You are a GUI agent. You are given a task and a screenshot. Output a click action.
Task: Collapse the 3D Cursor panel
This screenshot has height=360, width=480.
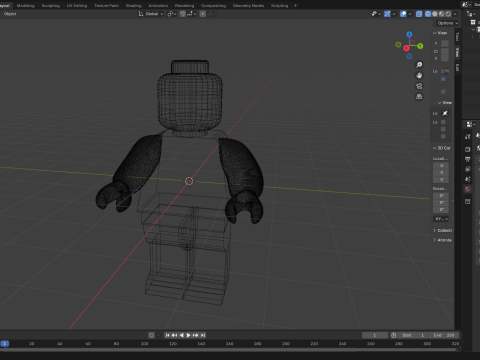click(442, 148)
